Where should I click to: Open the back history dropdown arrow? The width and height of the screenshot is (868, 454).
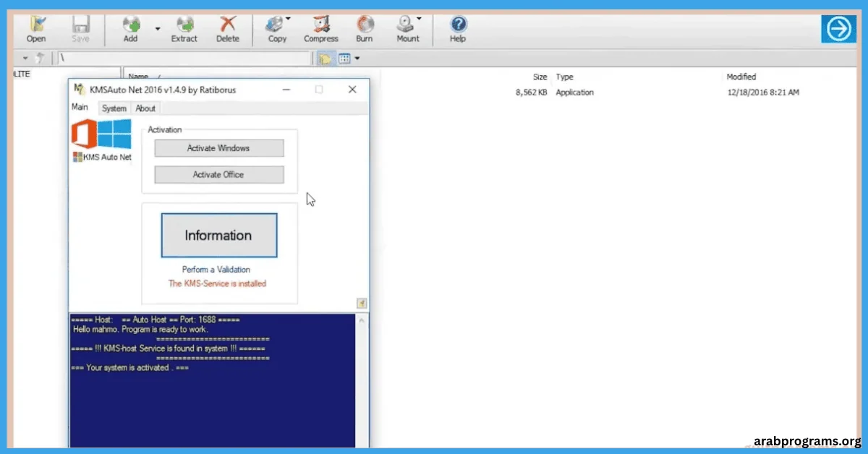click(26, 59)
